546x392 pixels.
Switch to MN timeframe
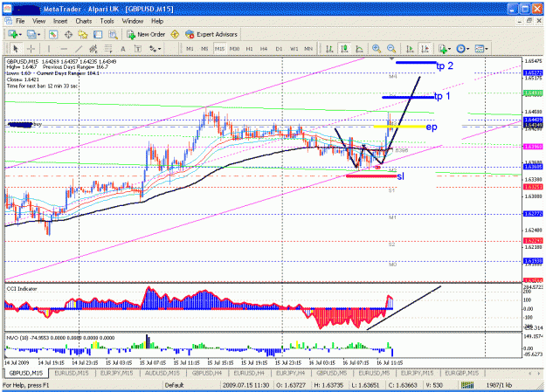308,49
